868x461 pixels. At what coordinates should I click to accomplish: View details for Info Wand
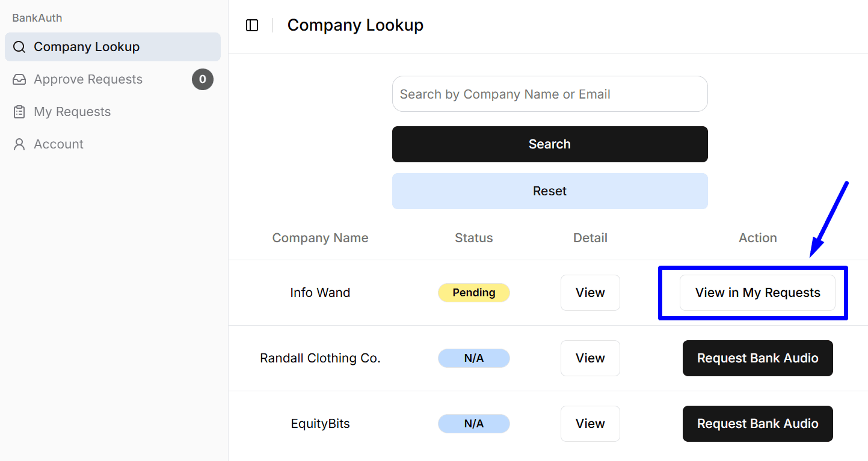589,293
